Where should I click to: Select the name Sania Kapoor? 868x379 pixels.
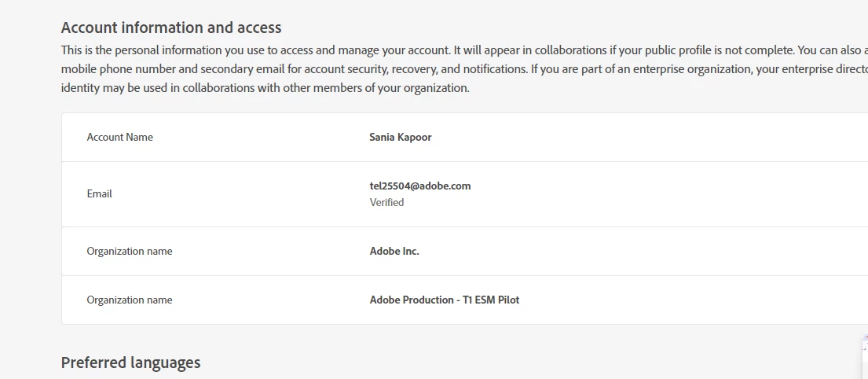tap(401, 137)
